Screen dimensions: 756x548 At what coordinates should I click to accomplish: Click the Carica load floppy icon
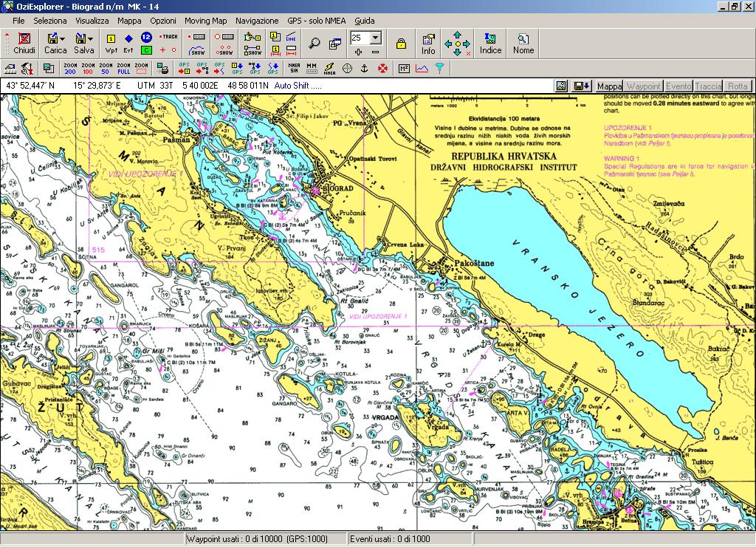coord(52,38)
